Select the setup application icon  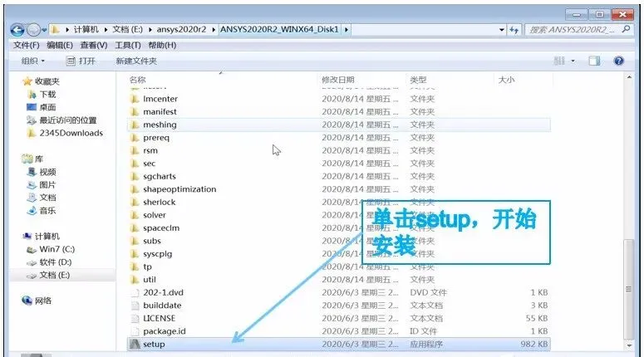point(135,345)
